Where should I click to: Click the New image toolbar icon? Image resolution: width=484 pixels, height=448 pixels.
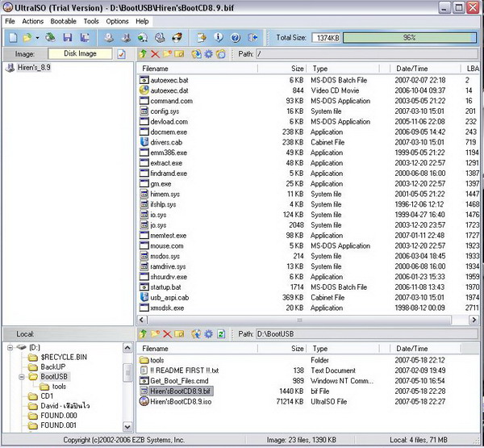13,38
